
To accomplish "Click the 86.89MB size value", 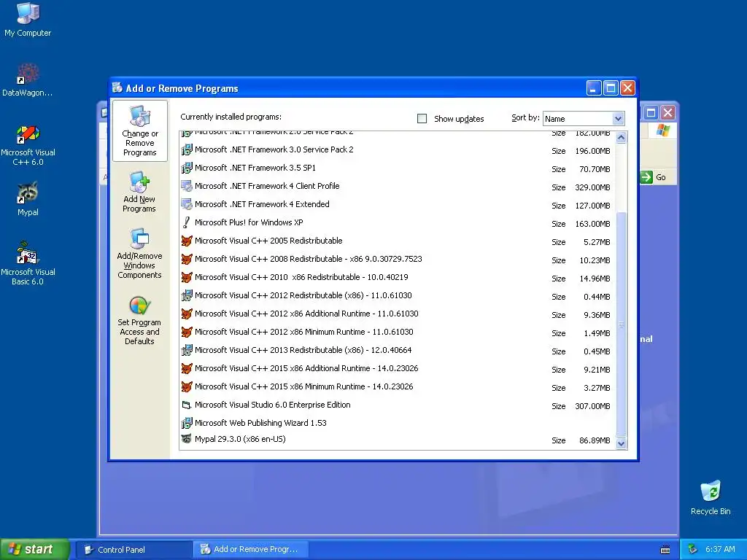I will click(x=595, y=440).
